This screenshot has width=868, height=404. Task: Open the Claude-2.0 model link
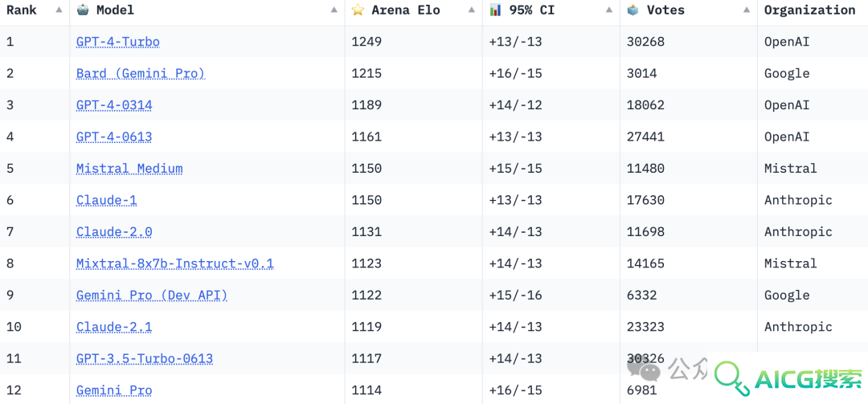[x=114, y=232]
